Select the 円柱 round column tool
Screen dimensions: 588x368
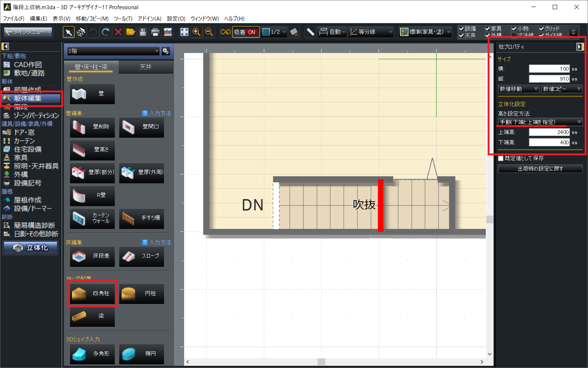pos(142,293)
